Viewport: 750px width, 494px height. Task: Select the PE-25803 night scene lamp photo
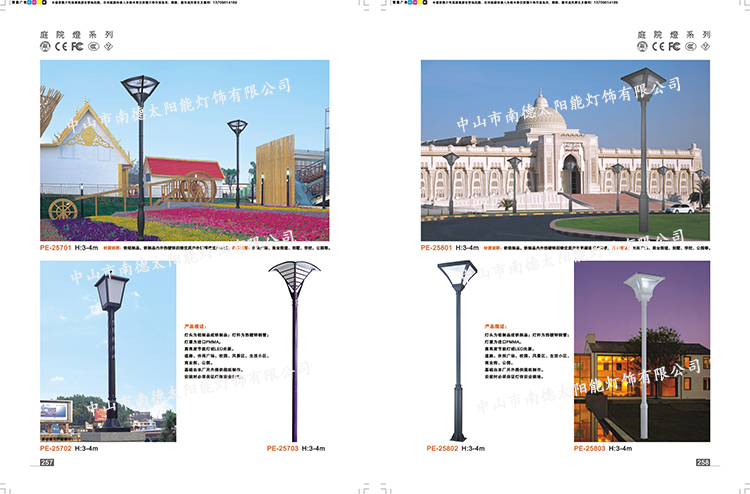click(641, 350)
